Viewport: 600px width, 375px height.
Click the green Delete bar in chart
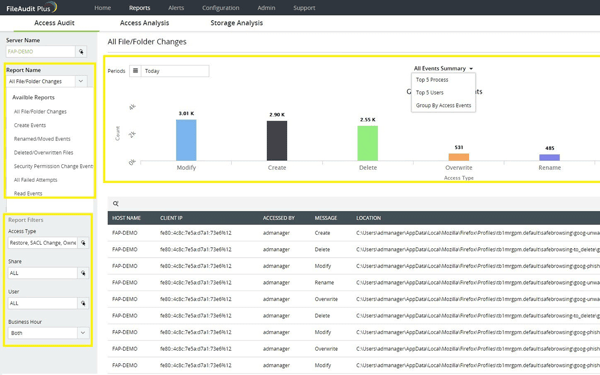click(x=367, y=143)
